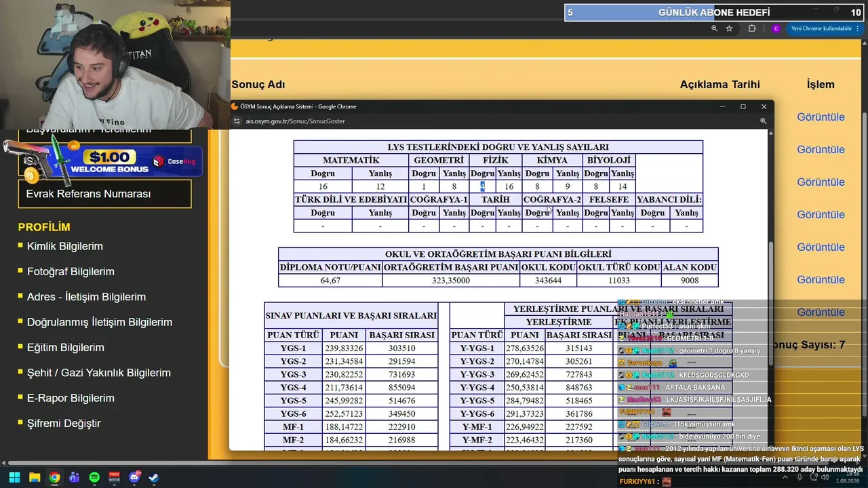868x488 pixels.
Task: Click the ranking value 855094
Action: [x=402, y=388]
